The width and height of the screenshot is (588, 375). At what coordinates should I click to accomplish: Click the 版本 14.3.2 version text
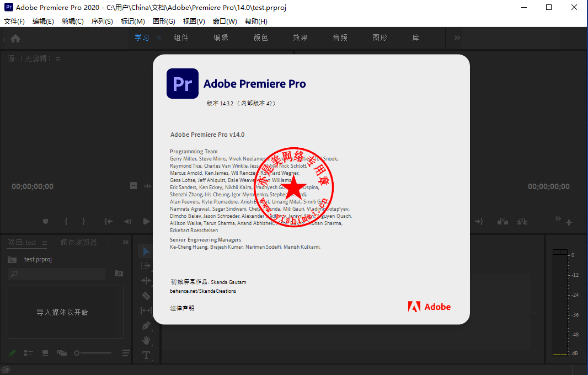[x=240, y=104]
